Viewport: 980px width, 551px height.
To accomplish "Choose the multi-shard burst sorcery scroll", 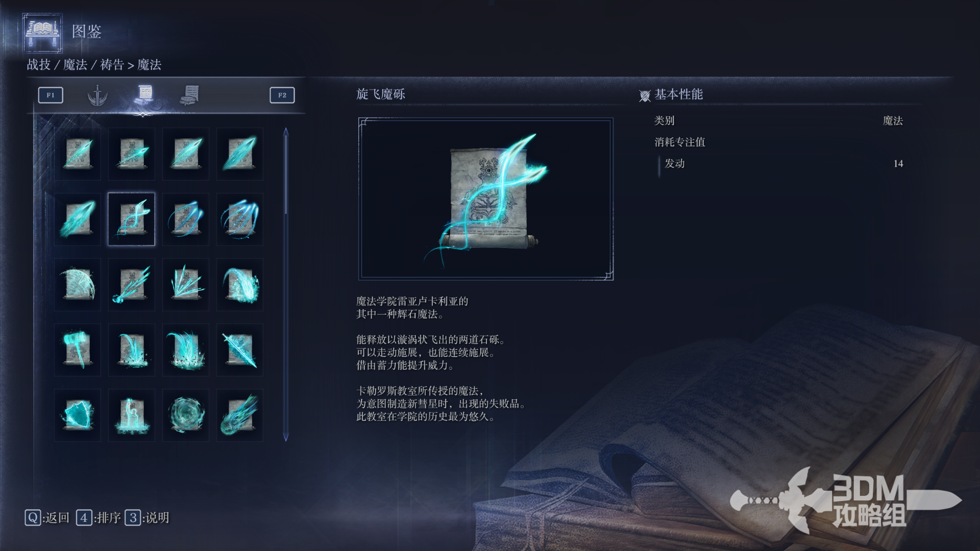I will pos(186,285).
